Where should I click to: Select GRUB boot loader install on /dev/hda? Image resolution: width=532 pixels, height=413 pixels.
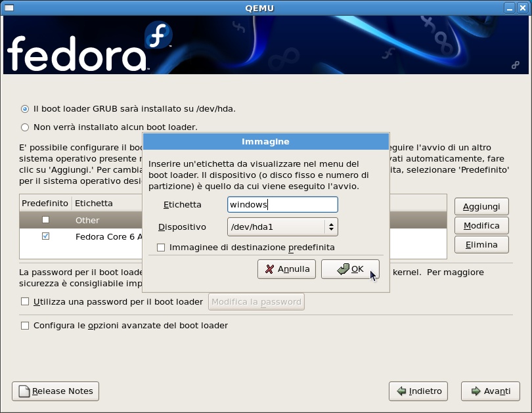(25, 109)
